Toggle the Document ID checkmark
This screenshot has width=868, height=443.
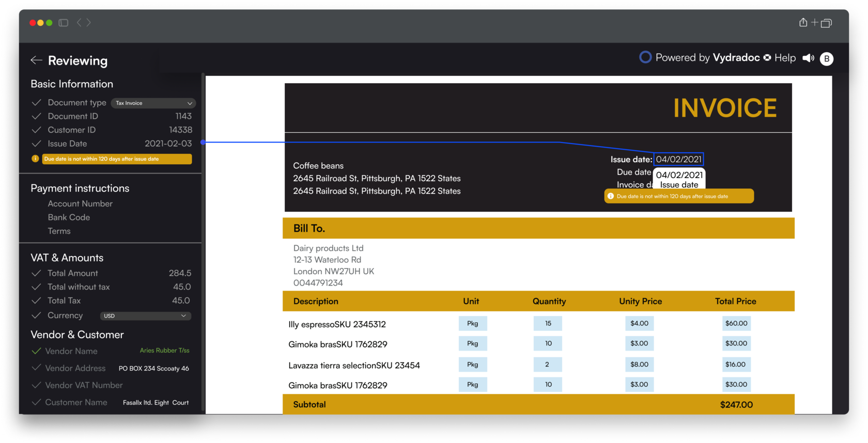tap(36, 116)
